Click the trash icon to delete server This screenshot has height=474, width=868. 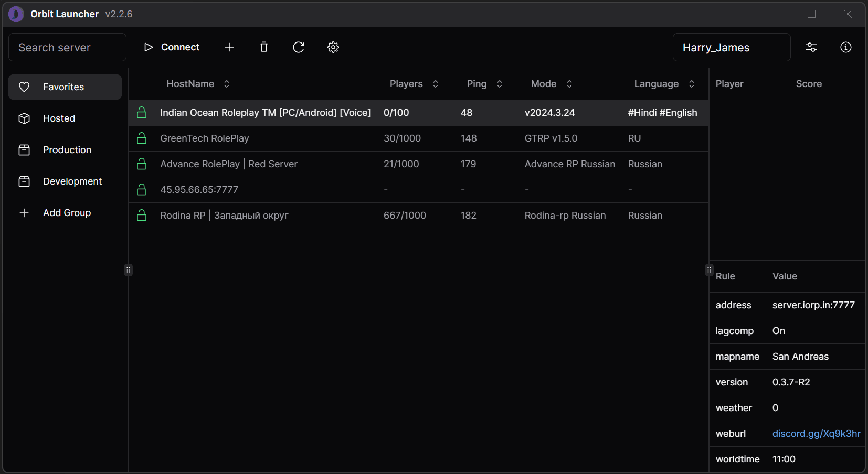264,47
